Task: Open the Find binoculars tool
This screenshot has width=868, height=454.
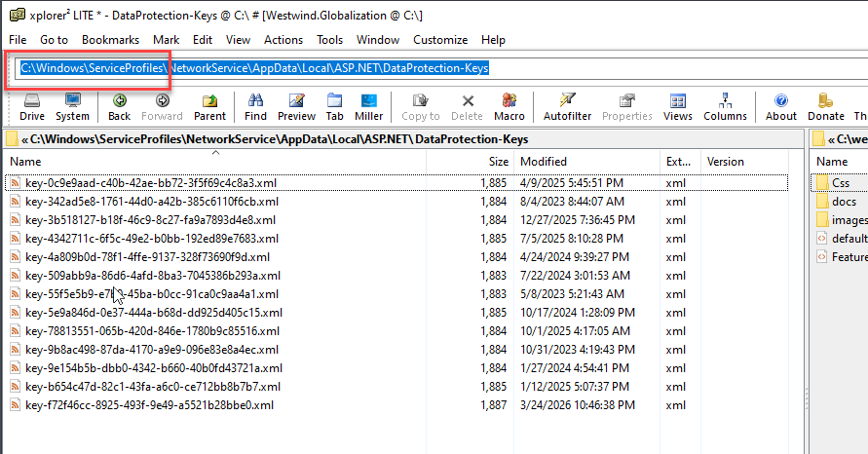Action: pos(255,107)
